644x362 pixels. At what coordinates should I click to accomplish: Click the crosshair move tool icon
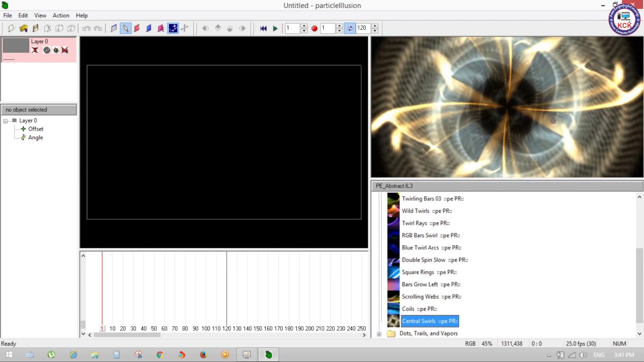pos(185,29)
